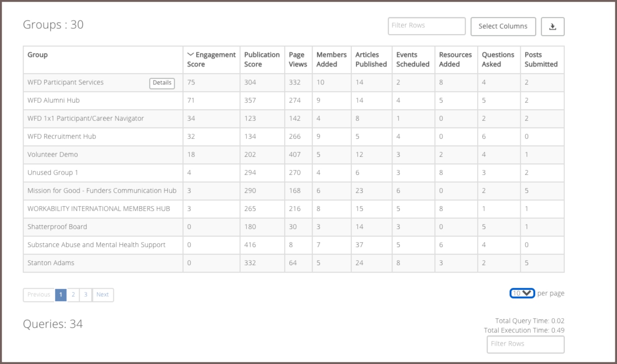Select the WFD Participant Services row name

pyautogui.click(x=66, y=82)
